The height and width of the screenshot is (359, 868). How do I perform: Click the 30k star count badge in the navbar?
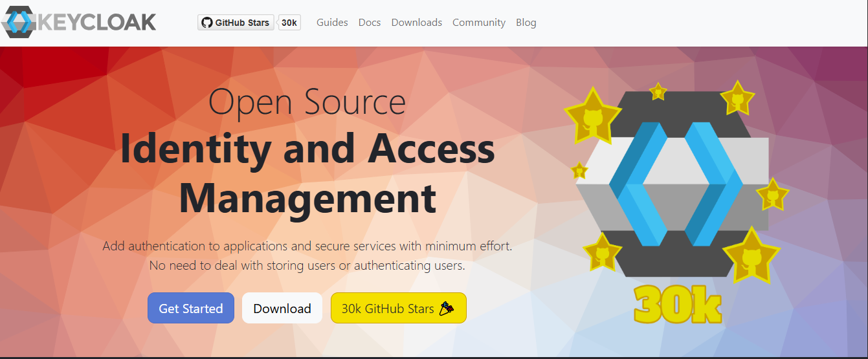[289, 23]
